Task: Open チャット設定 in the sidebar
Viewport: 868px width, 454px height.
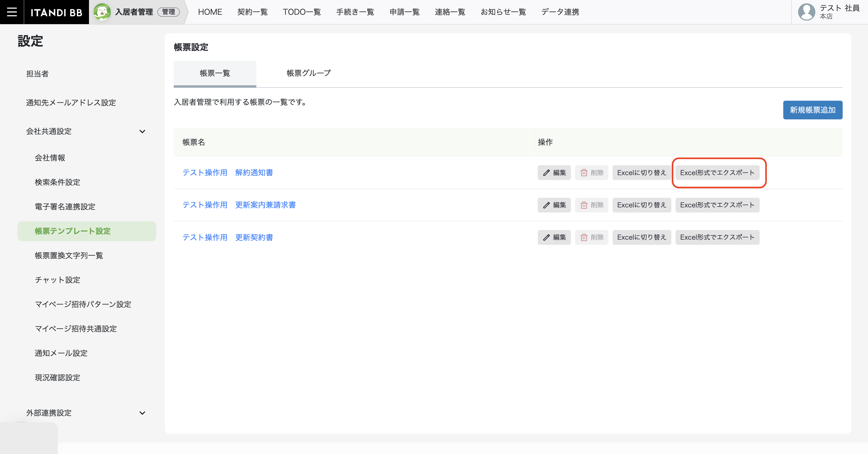Action: tap(58, 280)
